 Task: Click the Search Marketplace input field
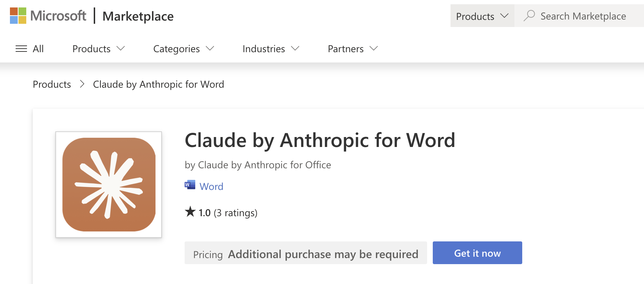[x=583, y=16]
